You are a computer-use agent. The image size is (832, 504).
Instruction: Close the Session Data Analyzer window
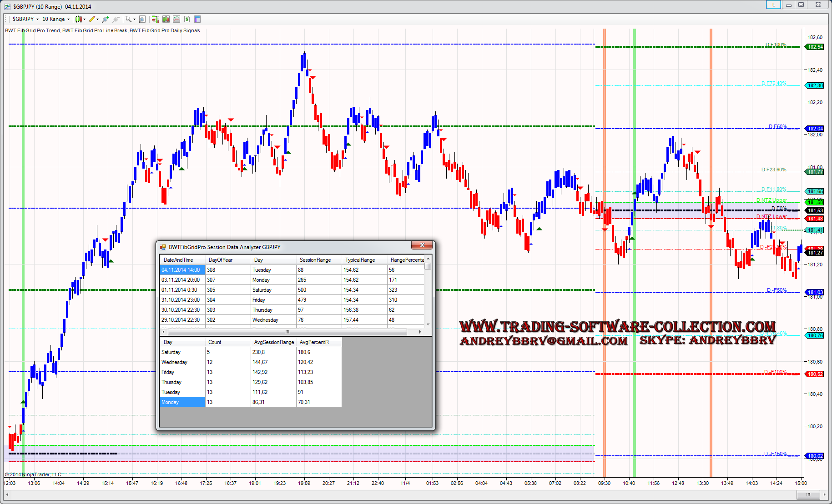(422, 245)
